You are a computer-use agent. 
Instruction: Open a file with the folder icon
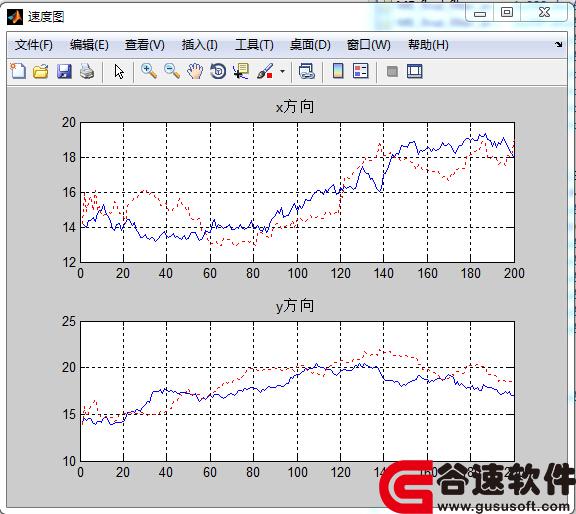[41, 71]
